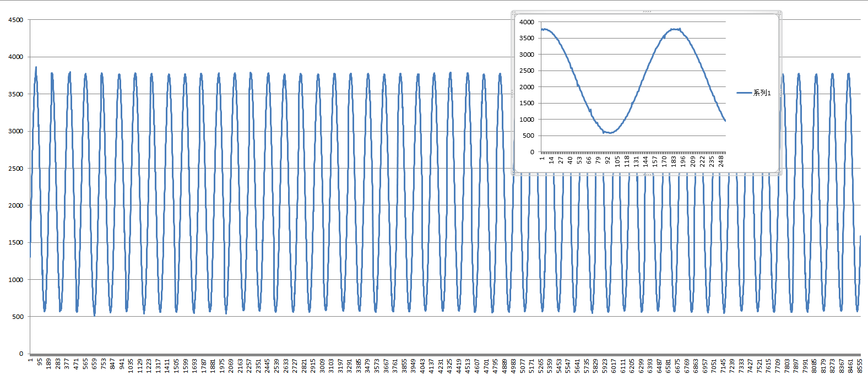Screen dimensions: 868x385
Task: Click main chart horizontal axis label 6017
Action: pyautogui.click(x=614, y=366)
